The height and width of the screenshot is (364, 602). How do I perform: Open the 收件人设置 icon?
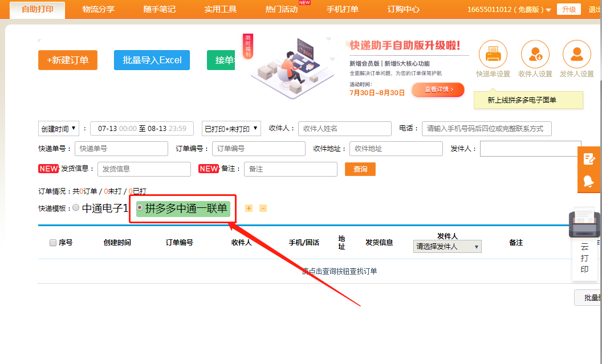[535, 55]
